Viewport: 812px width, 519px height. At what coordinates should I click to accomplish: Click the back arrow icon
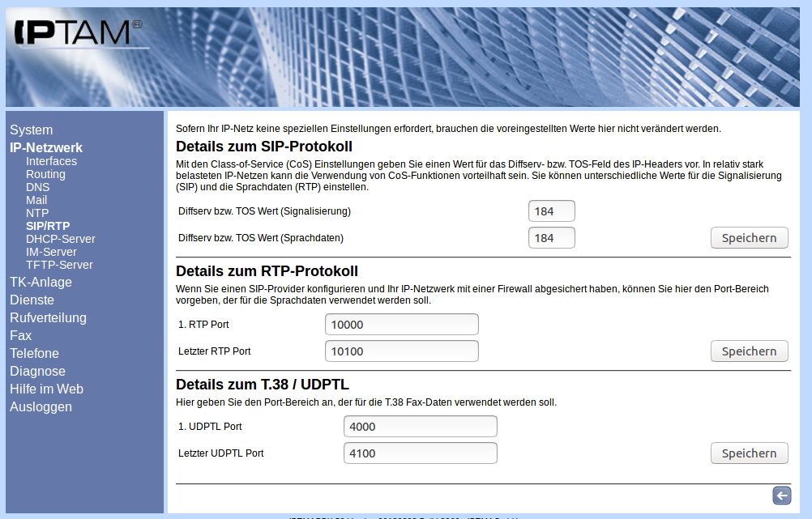(x=781, y=496)
